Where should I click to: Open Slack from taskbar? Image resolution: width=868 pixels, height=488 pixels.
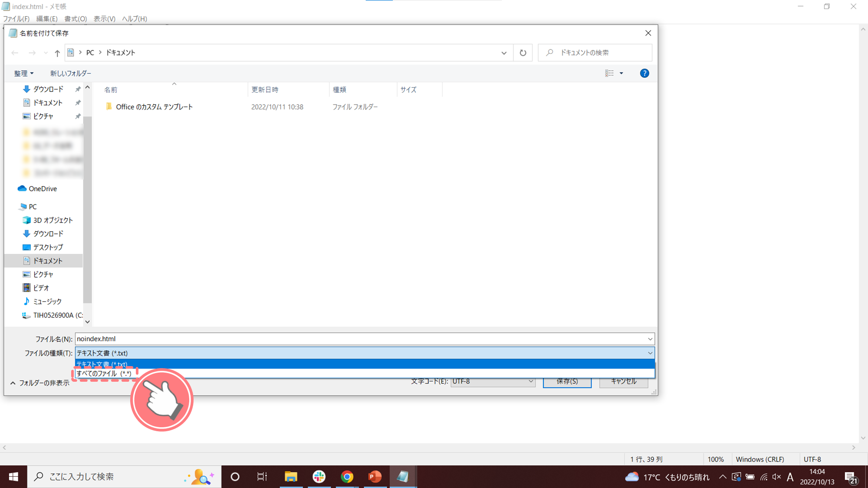click(319, 477)
